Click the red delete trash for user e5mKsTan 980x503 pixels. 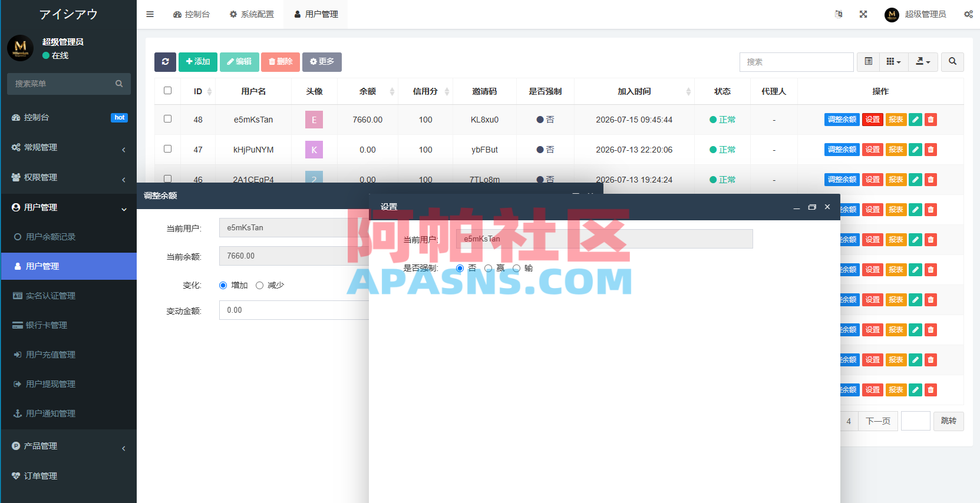(x=930, y=120)
